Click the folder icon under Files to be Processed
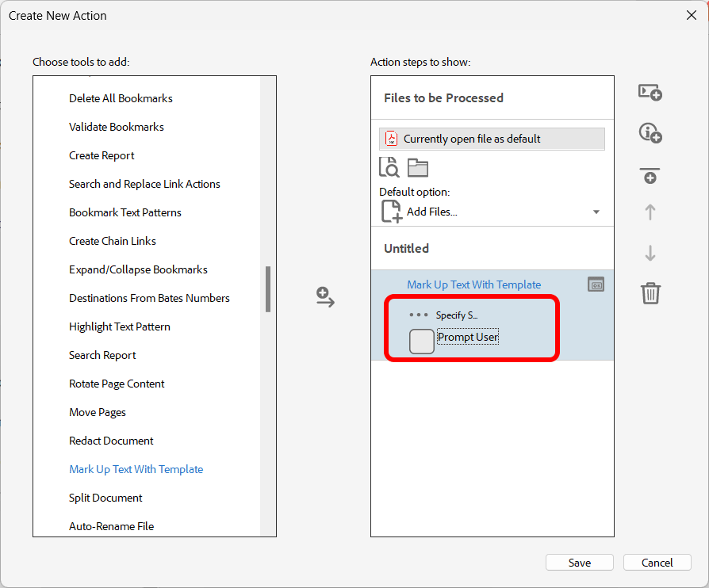Image resolution: width=709 pixels, height=588 pixels. tap(418, 167)
